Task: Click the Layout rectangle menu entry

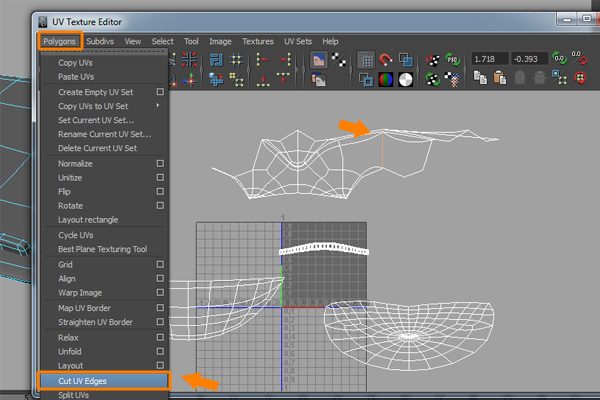Action: (88, 220)
